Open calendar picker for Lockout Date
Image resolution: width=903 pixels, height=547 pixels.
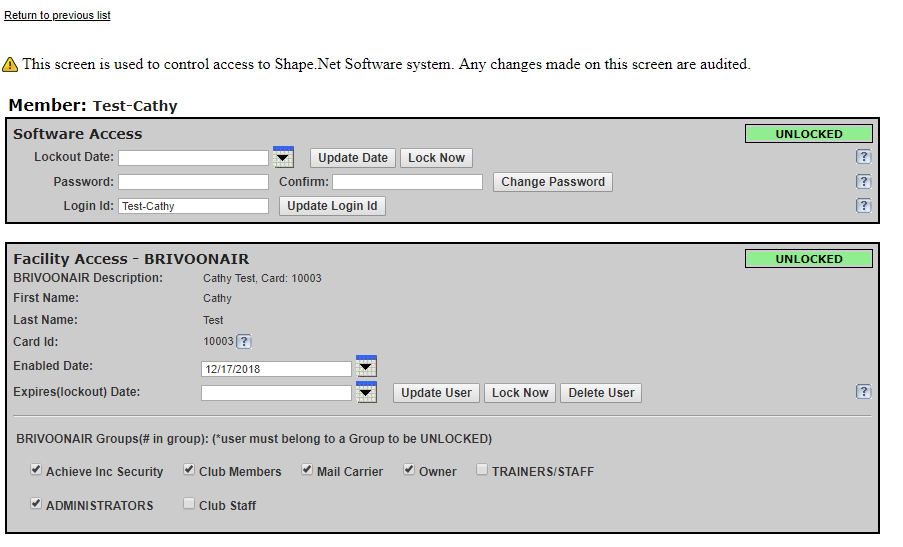coord(283,157)
